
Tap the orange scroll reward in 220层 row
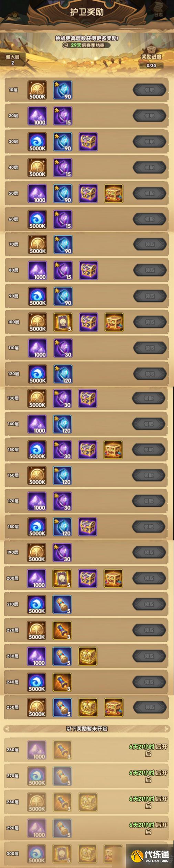pos(62,631)
